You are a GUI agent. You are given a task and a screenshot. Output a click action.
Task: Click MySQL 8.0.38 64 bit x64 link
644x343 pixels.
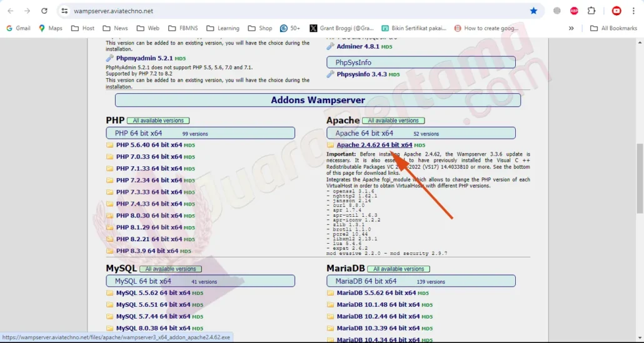[x=153, y=328]
